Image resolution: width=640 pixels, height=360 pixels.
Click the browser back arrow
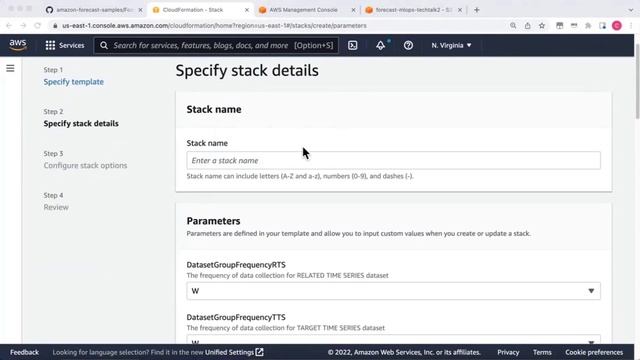point(9,25)
